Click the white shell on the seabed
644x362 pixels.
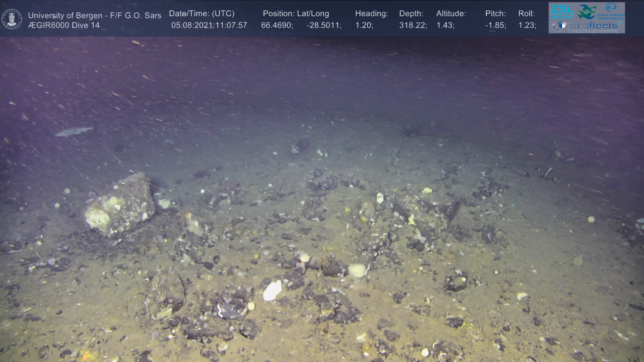(x=272, y=290)
